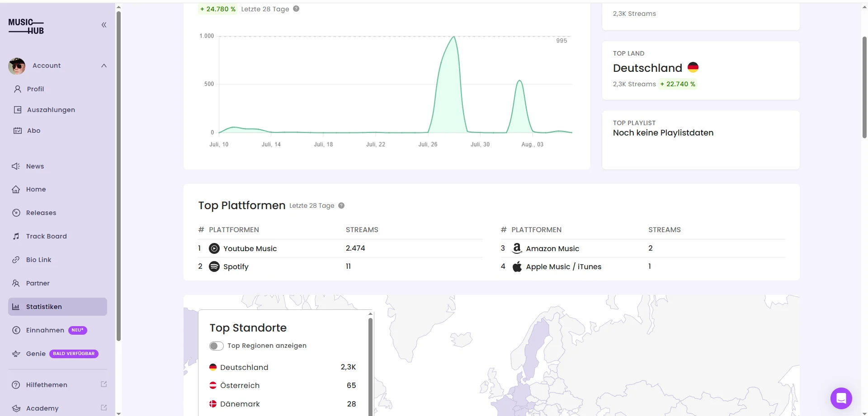Click the Bio Link chain icon
868x416 pixels.
coord(16,260)
